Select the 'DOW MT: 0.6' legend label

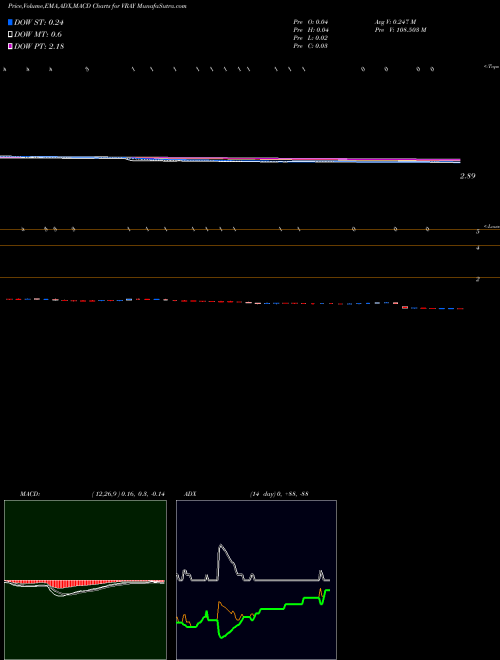(x=38, y=35)
